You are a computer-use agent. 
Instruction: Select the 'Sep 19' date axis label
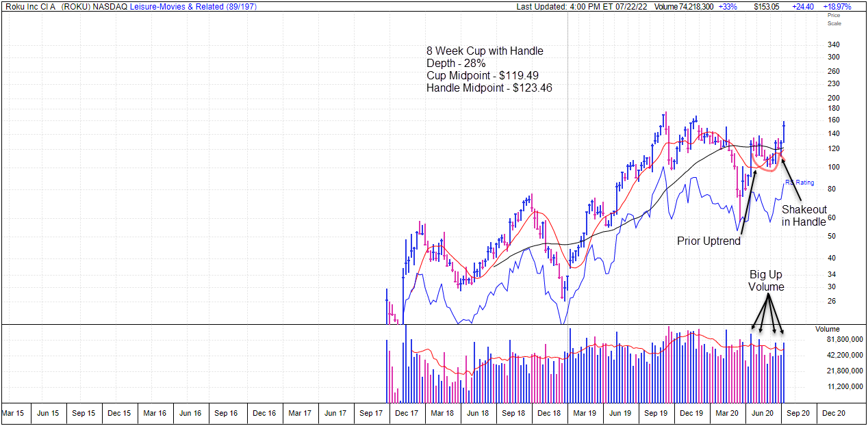[x=656, y=413]
